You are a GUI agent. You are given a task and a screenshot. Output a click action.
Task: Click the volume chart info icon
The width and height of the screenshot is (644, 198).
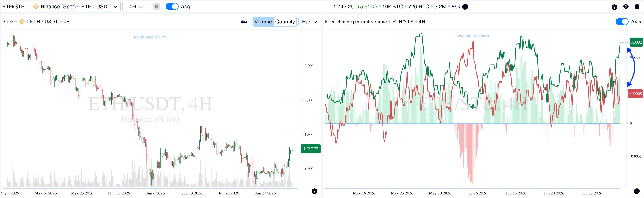click(637, 191)
